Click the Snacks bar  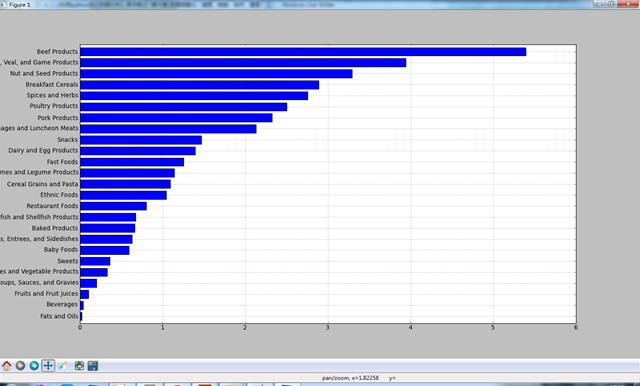point(141,140)
